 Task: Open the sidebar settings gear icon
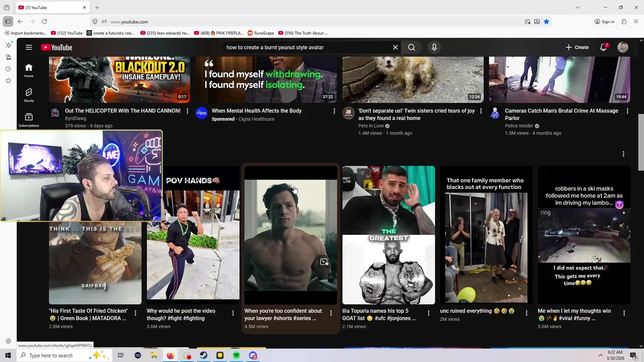(x=8, y=341)
